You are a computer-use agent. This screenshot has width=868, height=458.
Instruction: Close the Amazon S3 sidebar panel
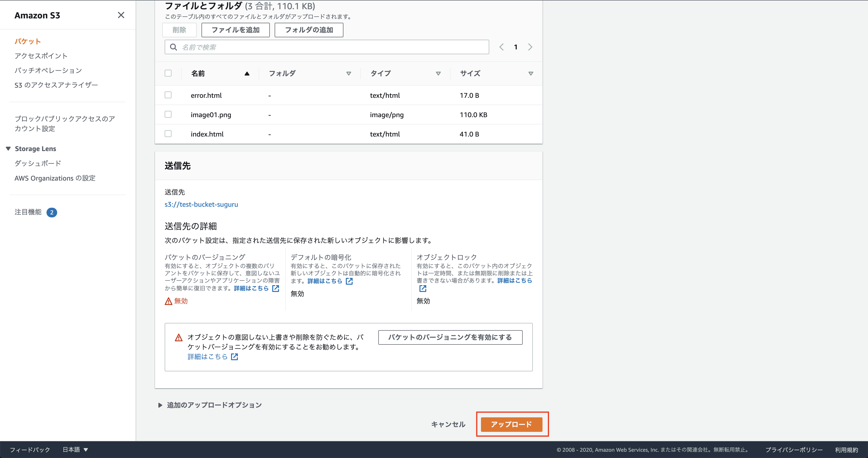point(121,15)
